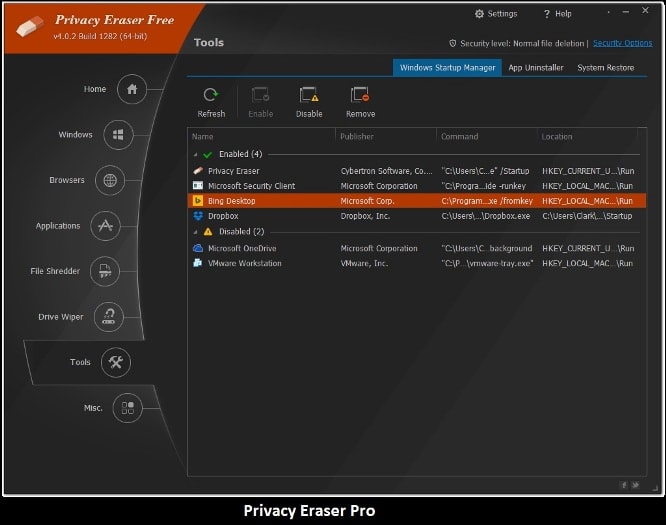The image size is (666, 525).
Task: Open Settings gear icon
Action: (479, 14)
